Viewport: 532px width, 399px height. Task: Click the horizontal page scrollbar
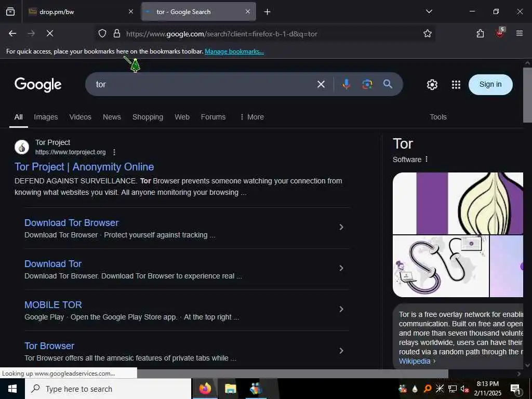click(292, 374)
